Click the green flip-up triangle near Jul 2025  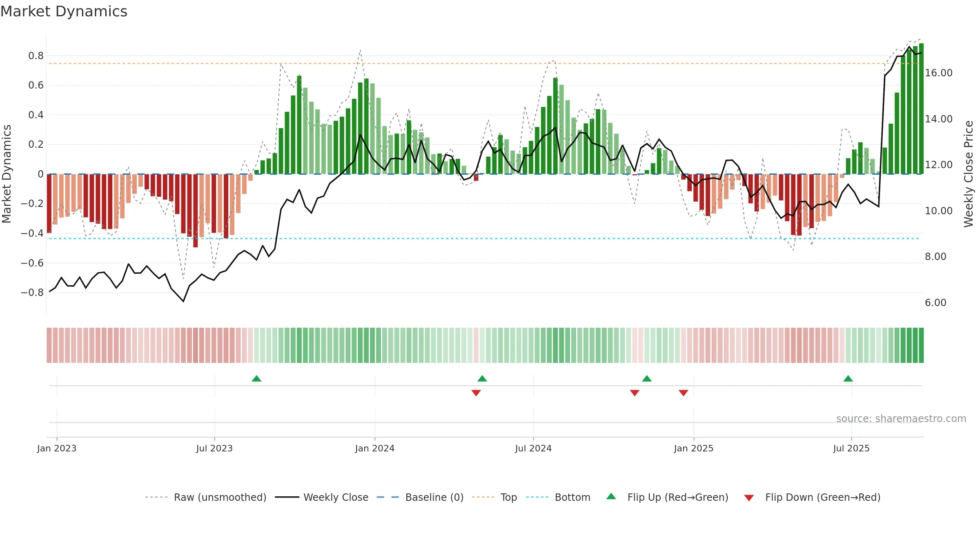848,378
